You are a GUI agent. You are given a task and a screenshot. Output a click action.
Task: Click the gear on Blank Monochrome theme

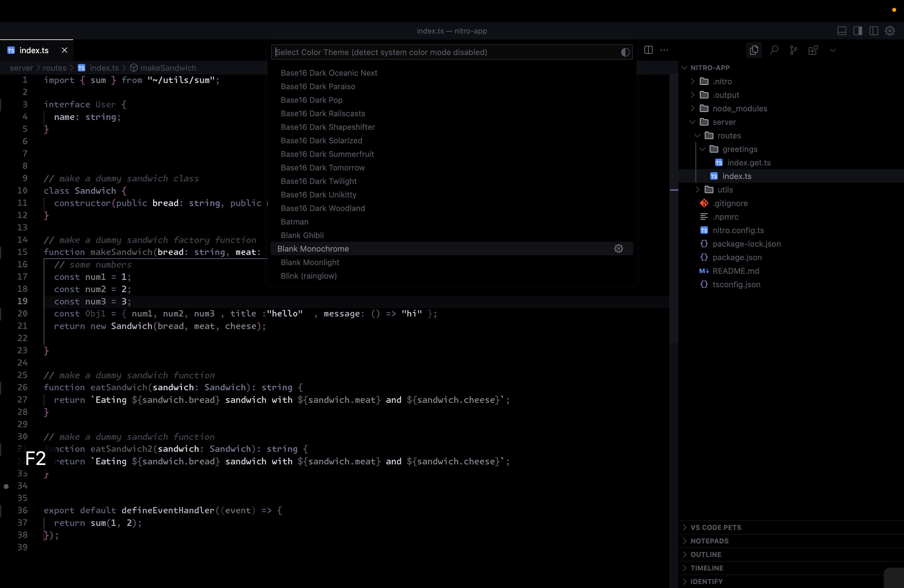pos(618,249)
